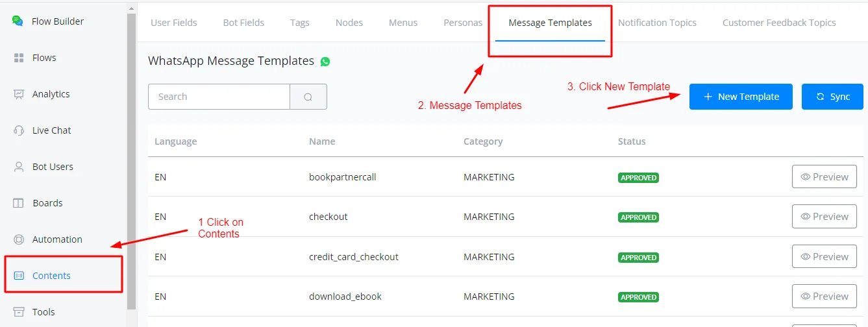
Task: Click the Bot Users person icon
Action: [19, 167]
